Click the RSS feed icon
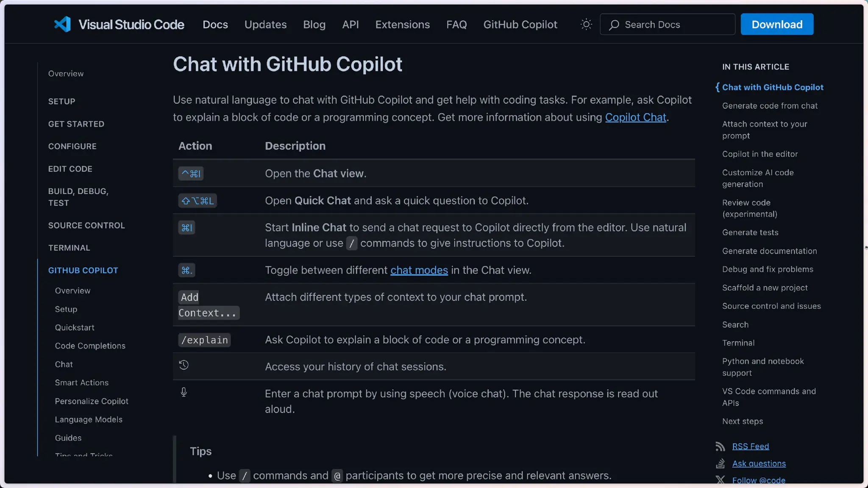The height and width of the screenshot is (488, 868). point(720,446)
